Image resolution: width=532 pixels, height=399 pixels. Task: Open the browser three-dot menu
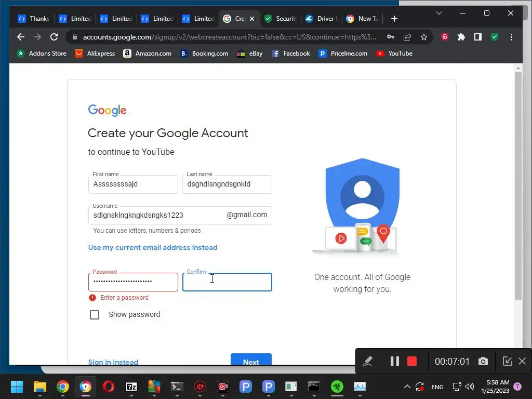[511, 37]
